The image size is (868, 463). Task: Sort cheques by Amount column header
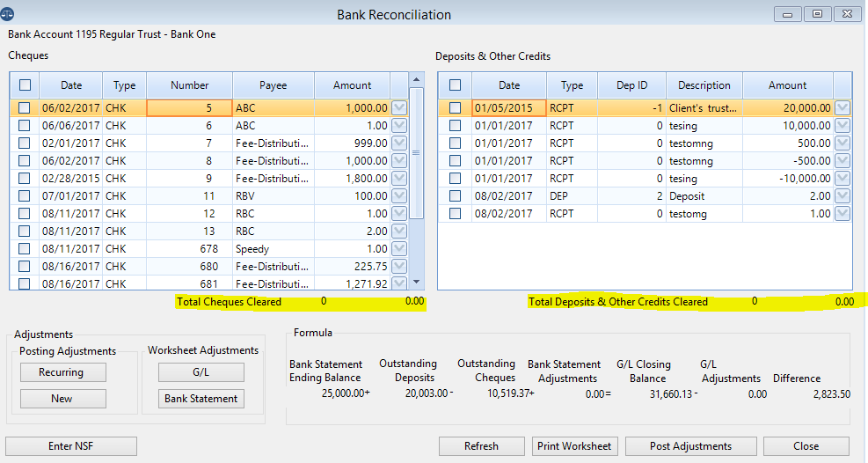tap(352, 85)
